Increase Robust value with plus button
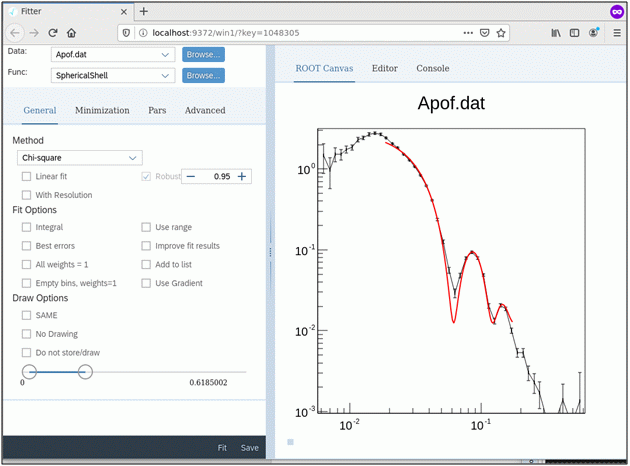The width and height of the screenshot is (630, 466). pos(242,176)
